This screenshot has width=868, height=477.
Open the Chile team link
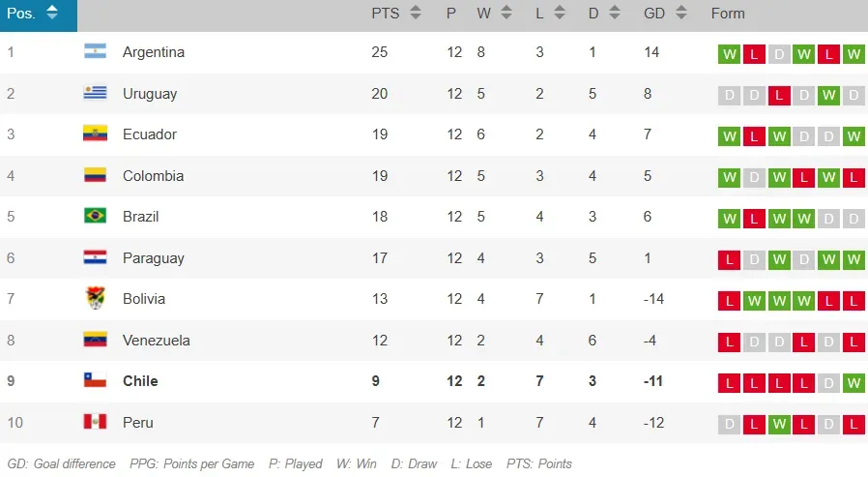coord(140,381)
